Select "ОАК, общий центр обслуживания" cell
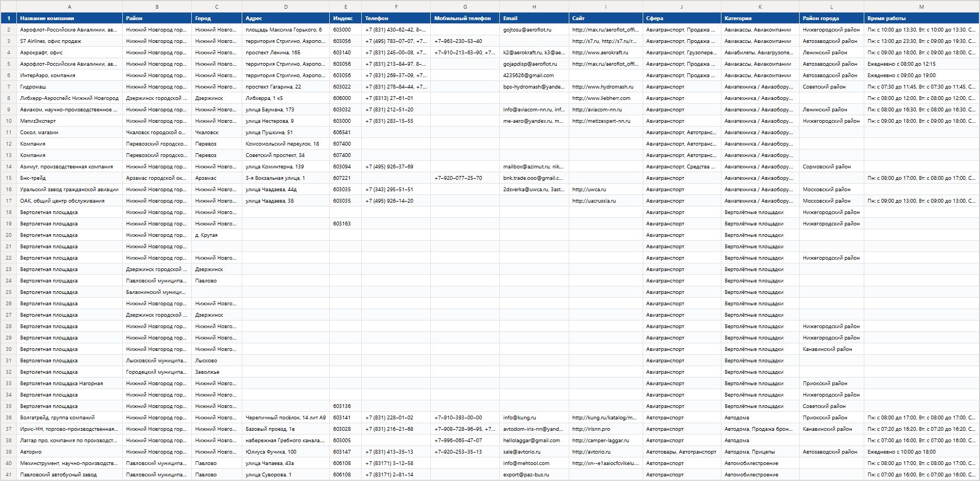Screen dimensions: 980x490 (x=70, y=201)
